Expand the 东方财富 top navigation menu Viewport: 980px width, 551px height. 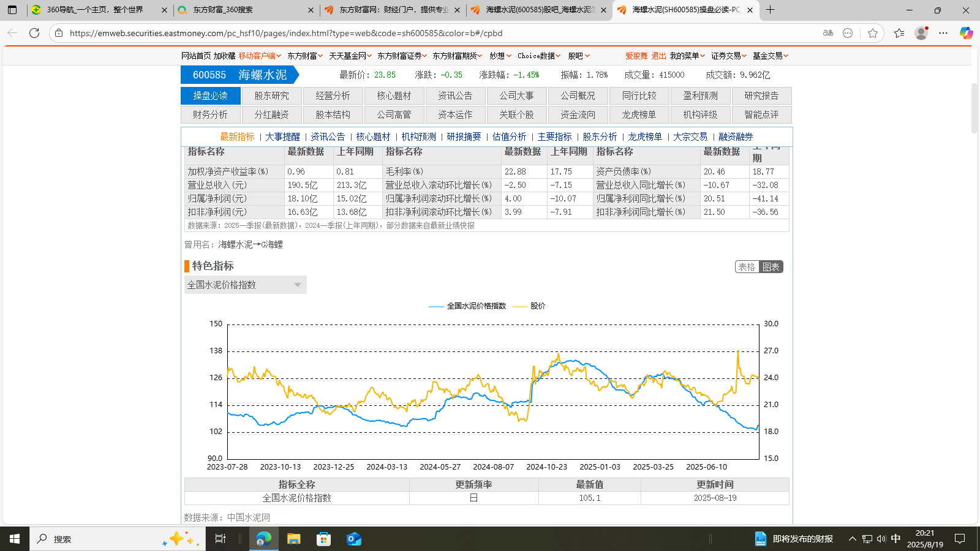tap(305, 56)
